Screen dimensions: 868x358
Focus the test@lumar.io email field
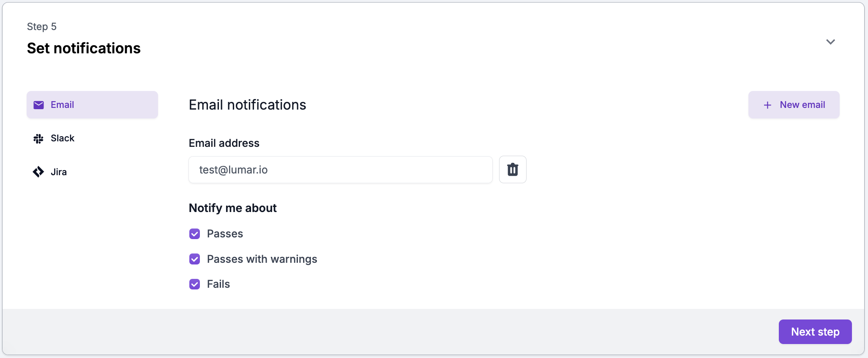pyautogui.click(x=341, y=170)
